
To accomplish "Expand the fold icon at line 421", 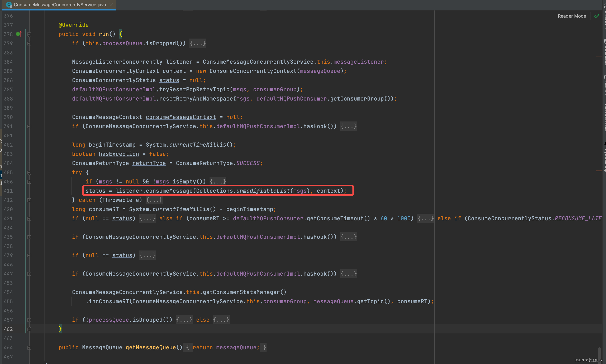I will [x=29, y=219].
